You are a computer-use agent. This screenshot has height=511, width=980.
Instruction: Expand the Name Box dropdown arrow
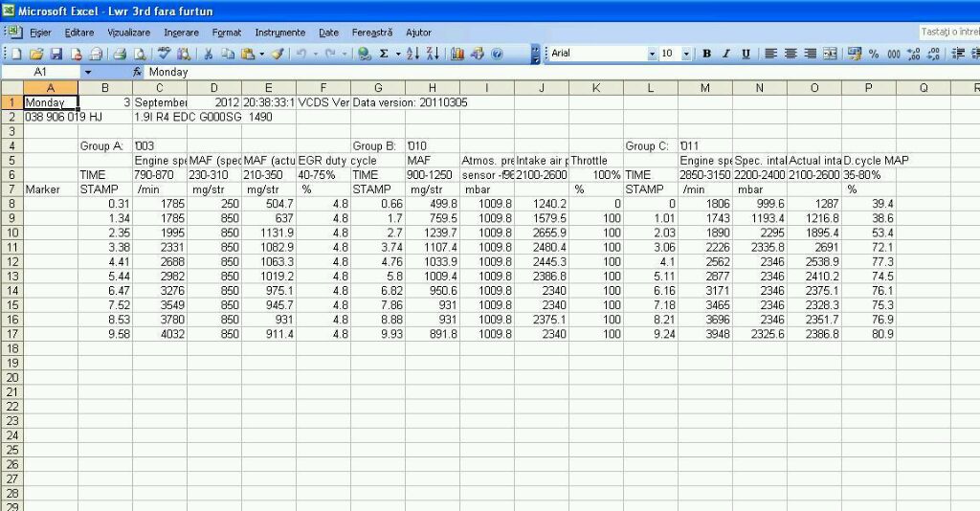[x=88, y=73]
